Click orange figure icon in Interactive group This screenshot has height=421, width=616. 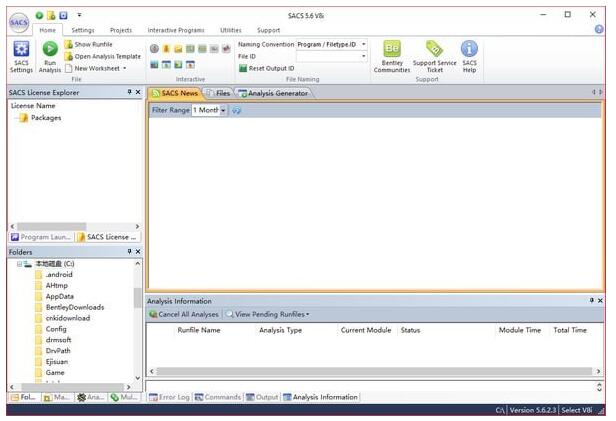tap(166, 49)
